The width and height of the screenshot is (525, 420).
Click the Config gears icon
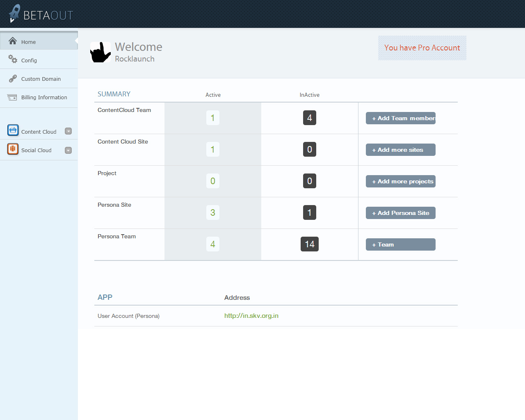(x=13, y=59)
